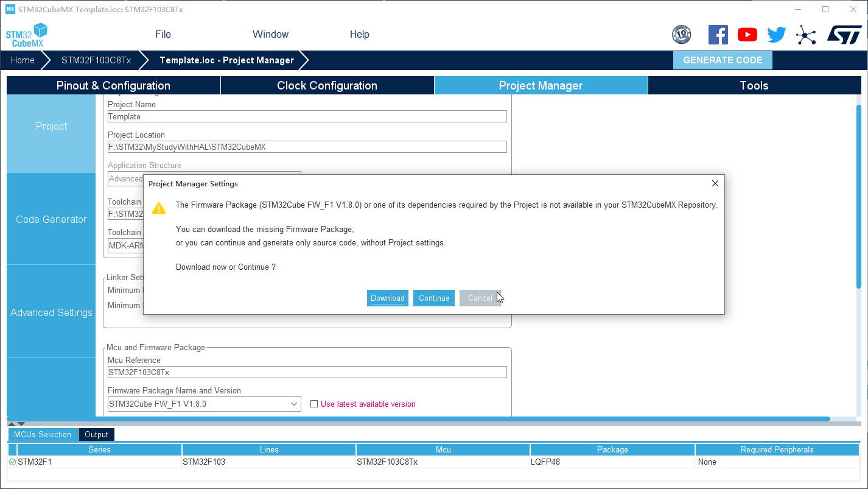Click the Continue button in dialog

click(434, 298)
